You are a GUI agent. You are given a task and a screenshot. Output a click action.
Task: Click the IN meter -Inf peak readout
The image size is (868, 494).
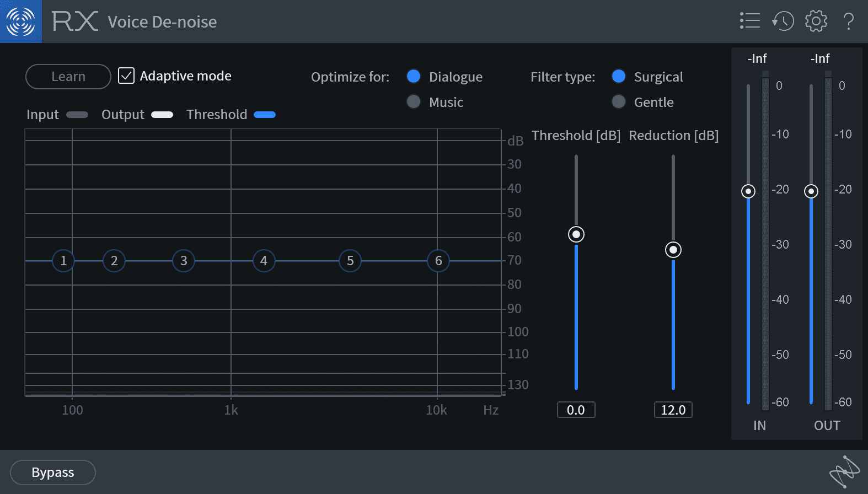tap(757, 58)
